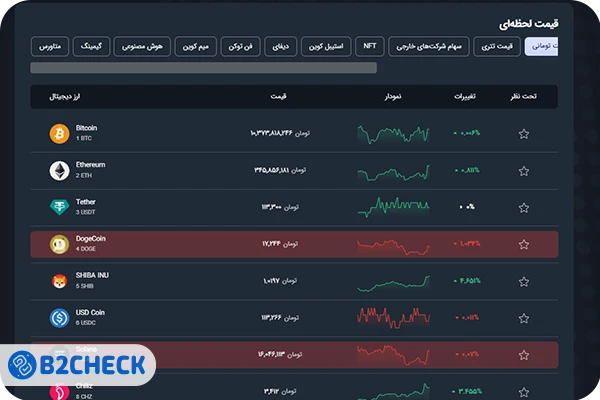Click the Tether price in toman
The height and width of the screenshot is (400, 600).
280,207
